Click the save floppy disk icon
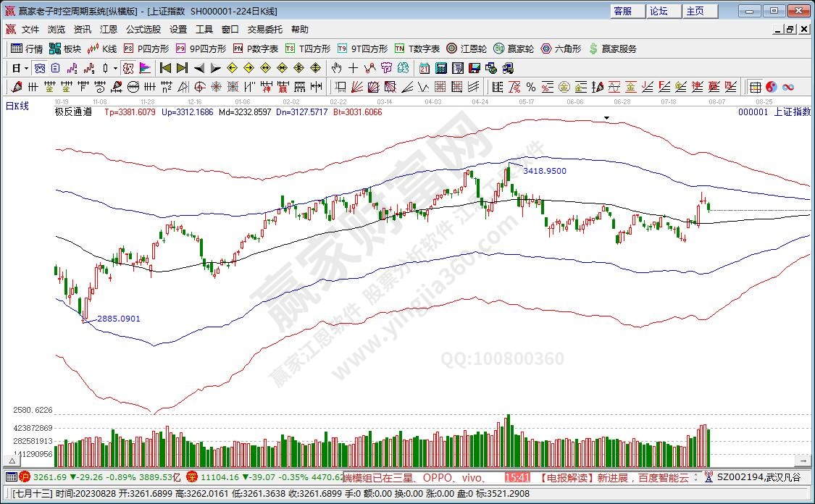The height and width of the screenshot is (504, 815). coord(475,68)
